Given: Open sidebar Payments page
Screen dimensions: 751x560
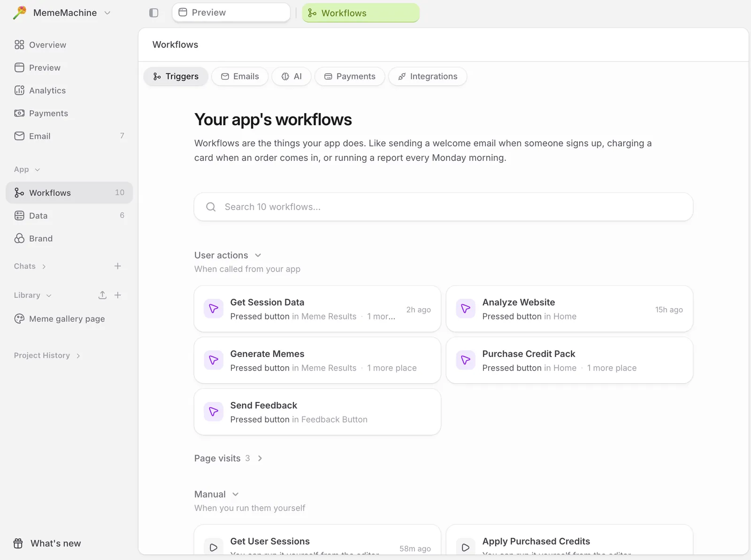Looking at the screenshot, I should tap(69, 113).
